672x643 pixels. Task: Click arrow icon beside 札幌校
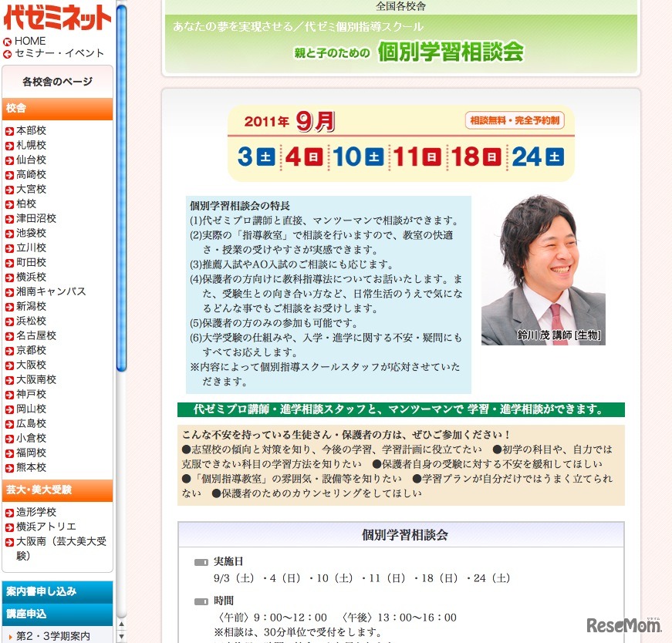[9, 146]
